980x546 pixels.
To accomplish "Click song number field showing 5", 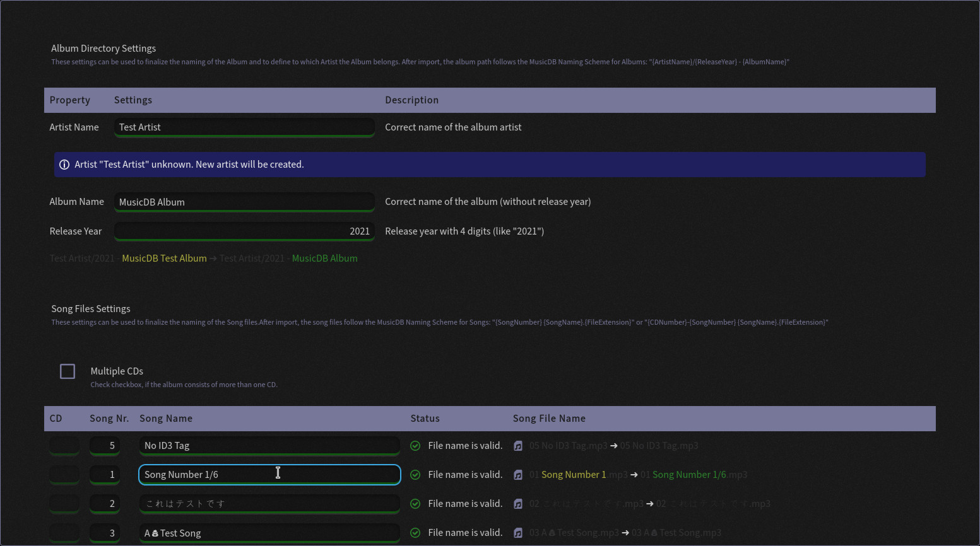I will 105,446.
